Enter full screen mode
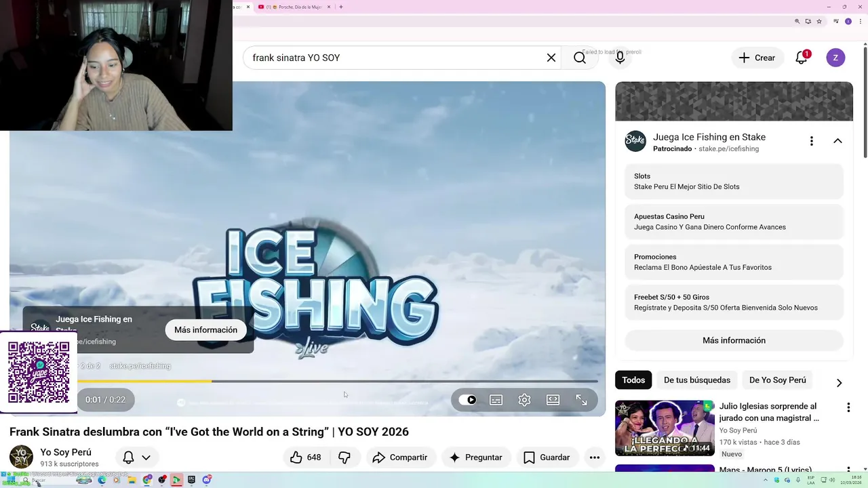Screen dimensions: 868x488 point(581,400)
